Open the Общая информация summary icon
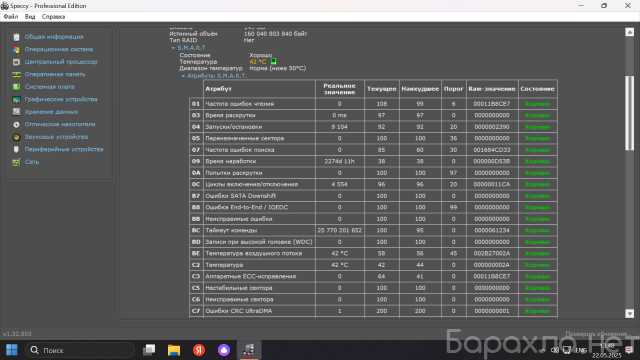The height and width of the screenshot is (360, 640). point(16,37)
